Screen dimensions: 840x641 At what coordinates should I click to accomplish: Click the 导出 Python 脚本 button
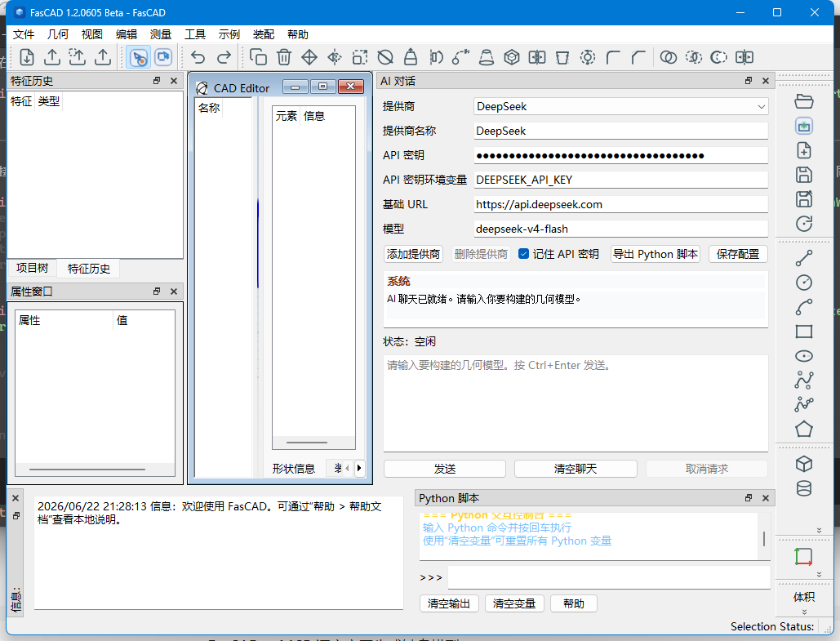click(656, 254)
